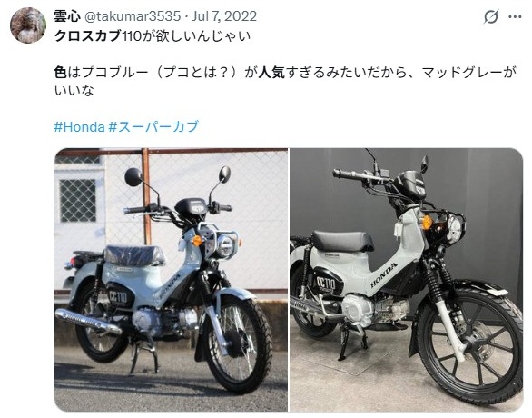Open the @takumar3535 handle link
Viewport: 532px width, 418px height.
pyautogui.click(x=133, y=16)
